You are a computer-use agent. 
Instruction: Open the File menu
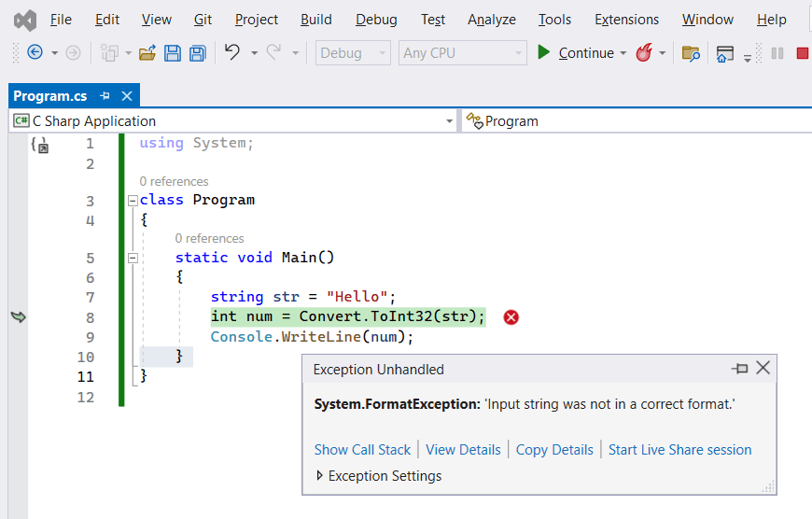61,20
